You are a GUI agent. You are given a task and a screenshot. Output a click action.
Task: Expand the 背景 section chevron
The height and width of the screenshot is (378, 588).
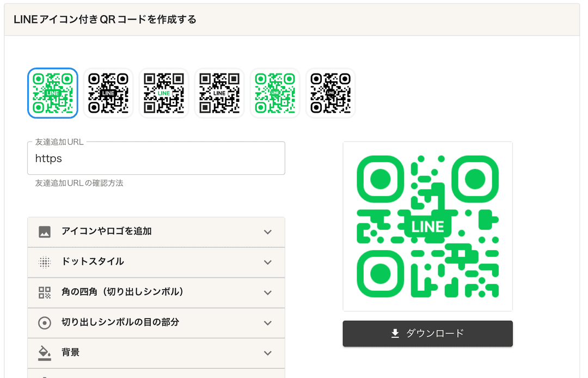point(267,353)
